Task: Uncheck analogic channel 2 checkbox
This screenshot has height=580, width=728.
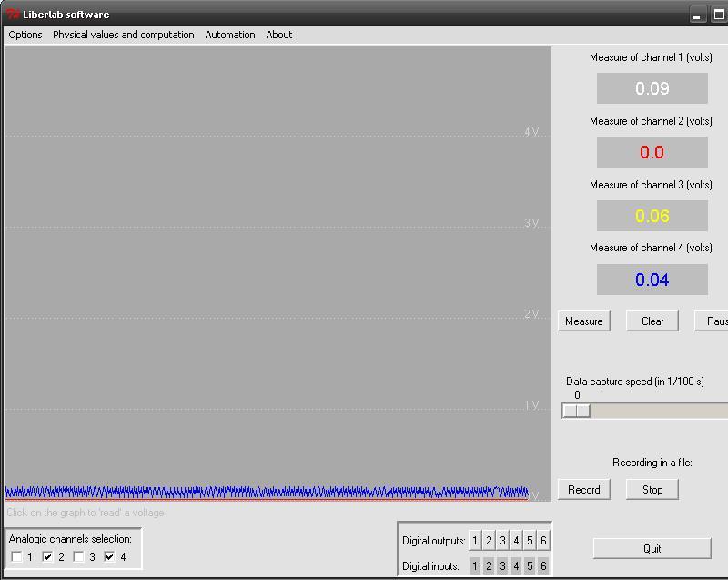Action: click(x=48, y=556)
